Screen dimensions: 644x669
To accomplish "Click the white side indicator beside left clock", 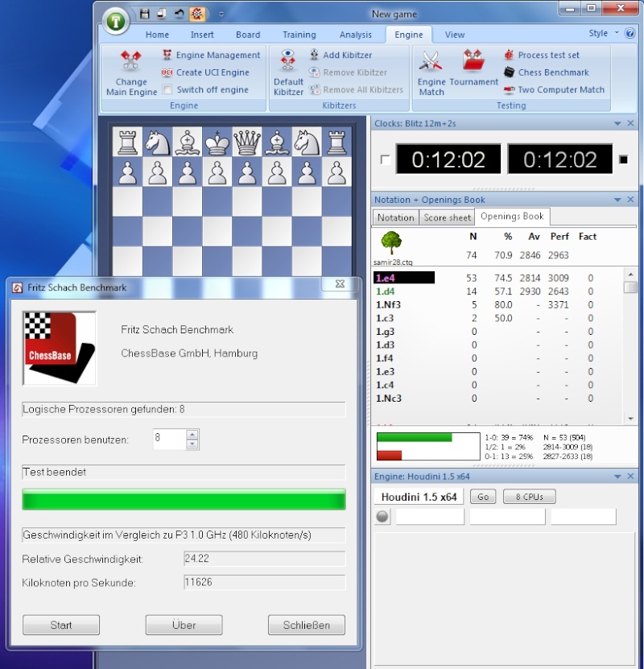I will [385, 160].
